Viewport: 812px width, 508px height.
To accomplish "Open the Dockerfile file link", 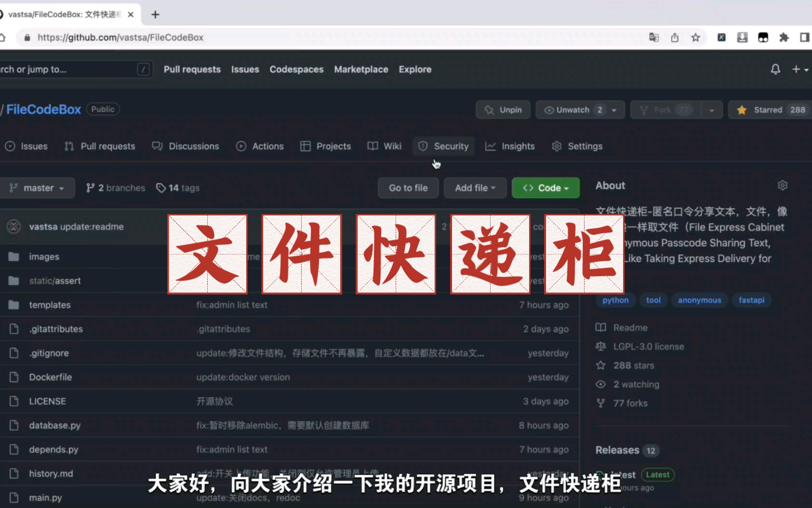I will [50, 377].
